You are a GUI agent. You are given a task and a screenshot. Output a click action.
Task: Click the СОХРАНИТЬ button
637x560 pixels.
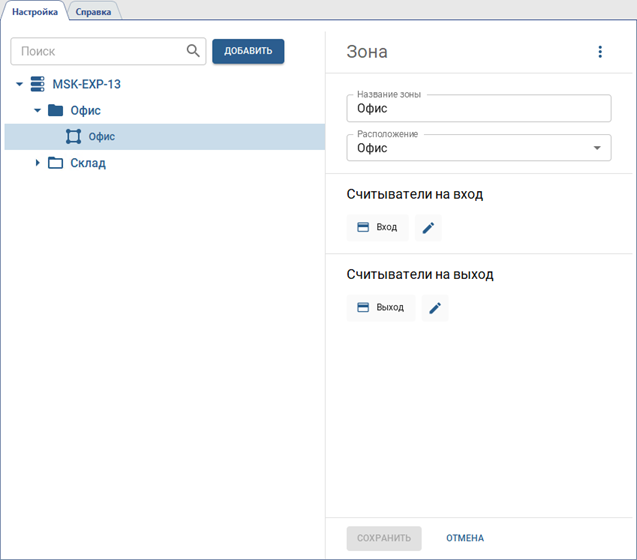point(384,538)
